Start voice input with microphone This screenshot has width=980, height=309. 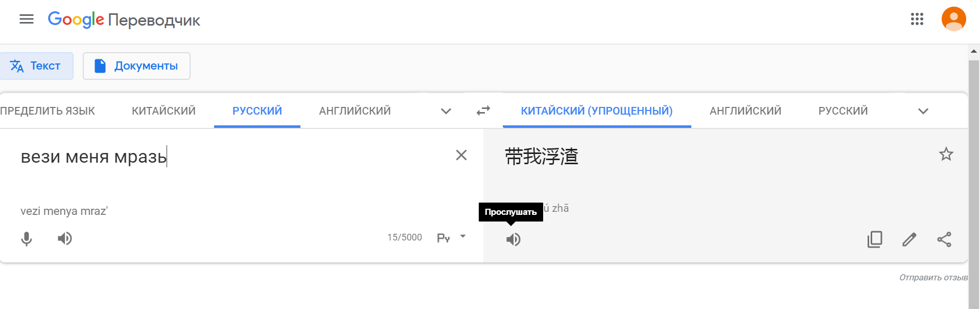(x=27, y=239)
